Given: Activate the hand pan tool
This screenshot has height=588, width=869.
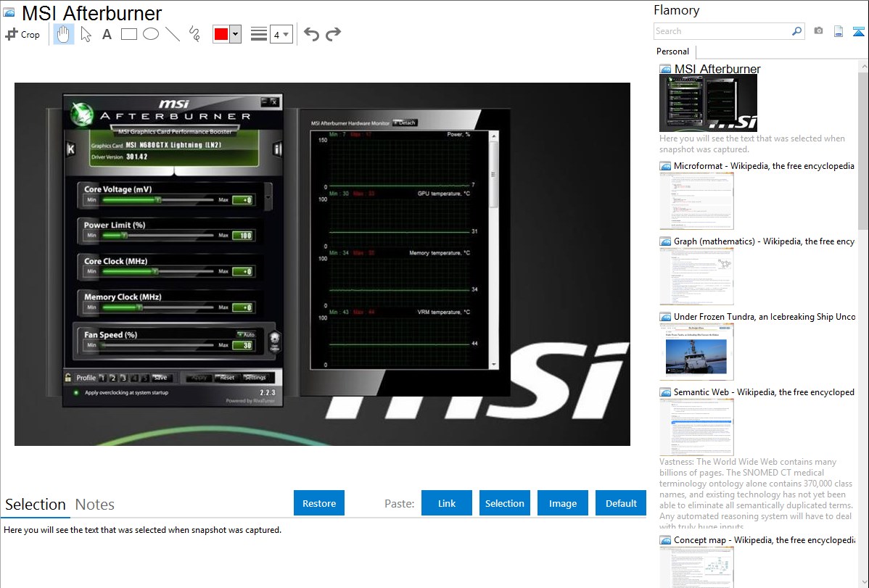Looking at the screenshot, I should pyautogui.click(x=64, y=34).
